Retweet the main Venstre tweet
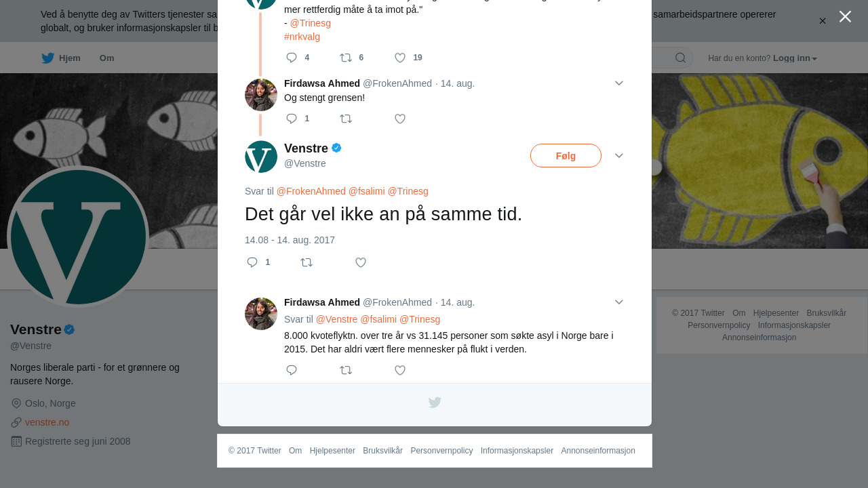 point(307,262)
